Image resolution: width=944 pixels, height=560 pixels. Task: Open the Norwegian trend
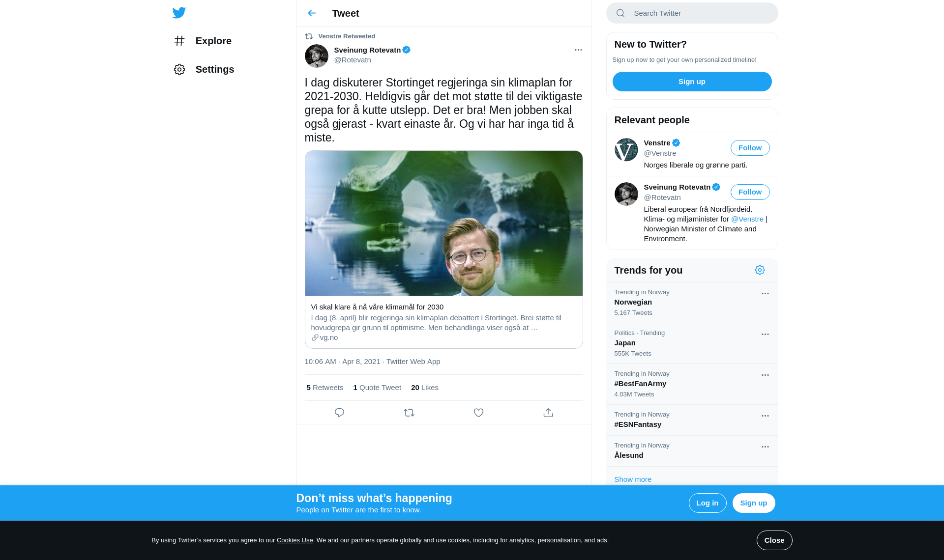pyautogui.click(x=692, y=303)
